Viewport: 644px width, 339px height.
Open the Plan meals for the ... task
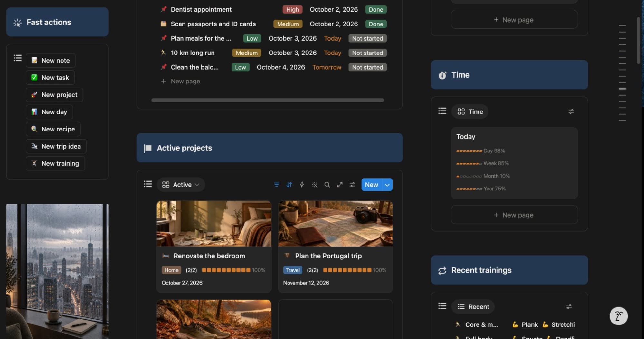point(201,38)
